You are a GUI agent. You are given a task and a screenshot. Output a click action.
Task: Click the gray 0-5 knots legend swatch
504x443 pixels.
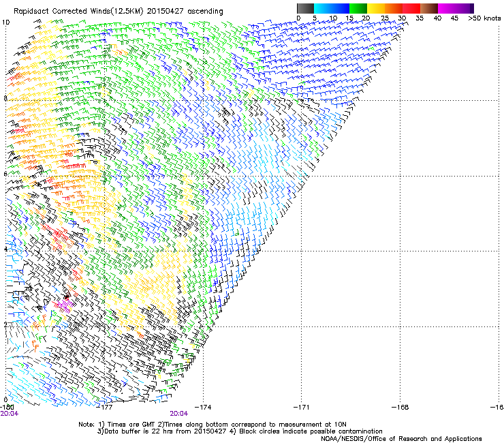click(305, 8)
